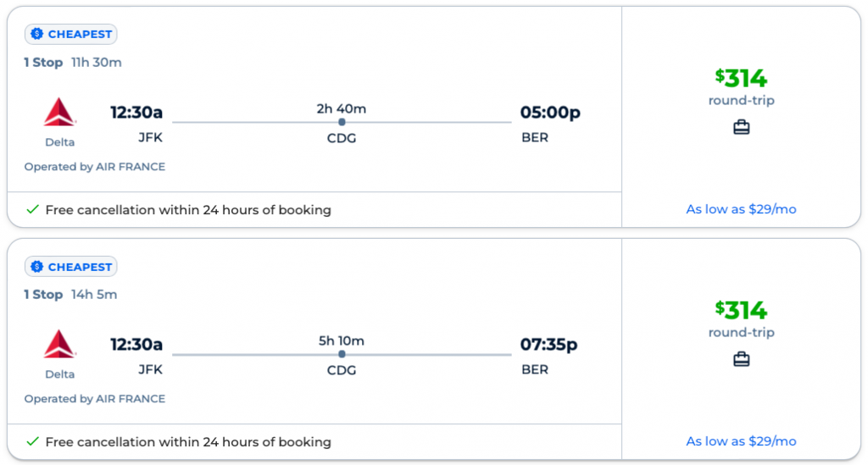Screen dimensions: 868x465
Task: Click the 07:35p arrival time at BER
Action: click(x=548, y=345)
